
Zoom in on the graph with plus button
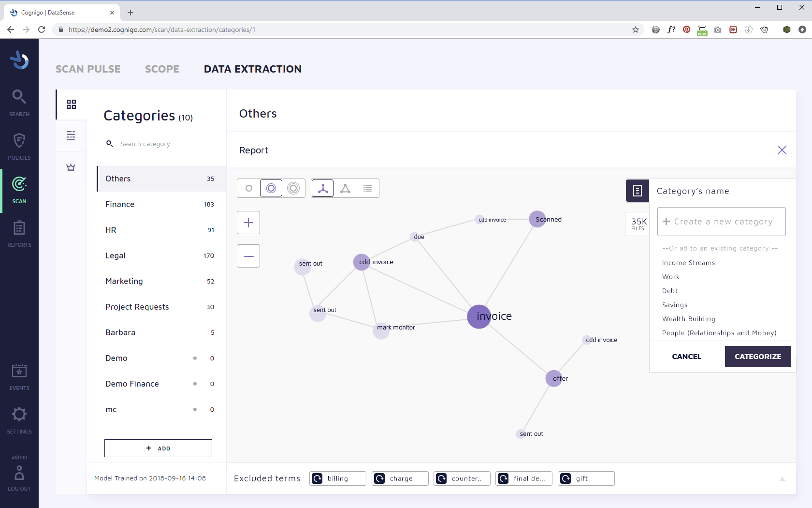[248, 223]
